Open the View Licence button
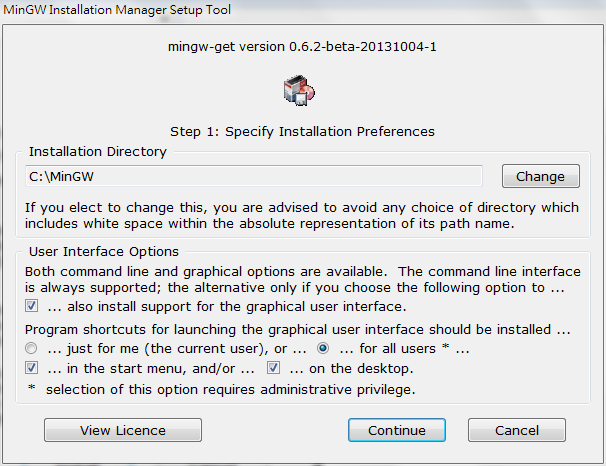 point(123,430)
